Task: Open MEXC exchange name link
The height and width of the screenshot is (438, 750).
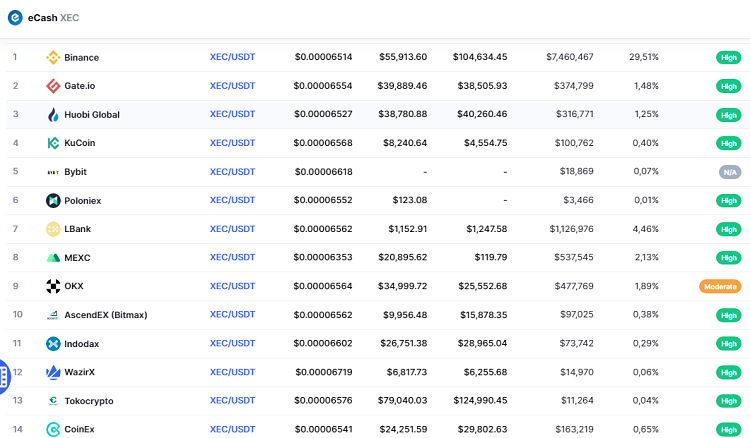Action: (77, 258)
